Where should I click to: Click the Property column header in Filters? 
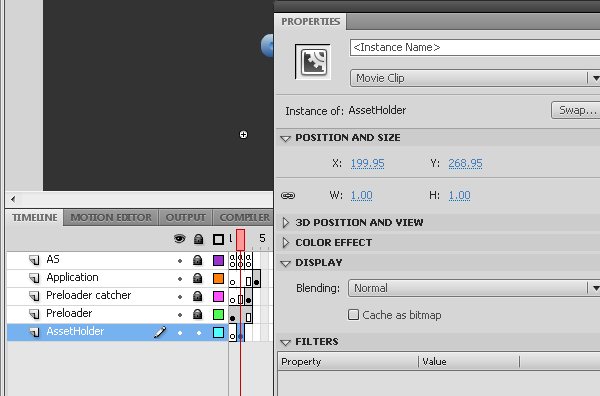[348, 362]
